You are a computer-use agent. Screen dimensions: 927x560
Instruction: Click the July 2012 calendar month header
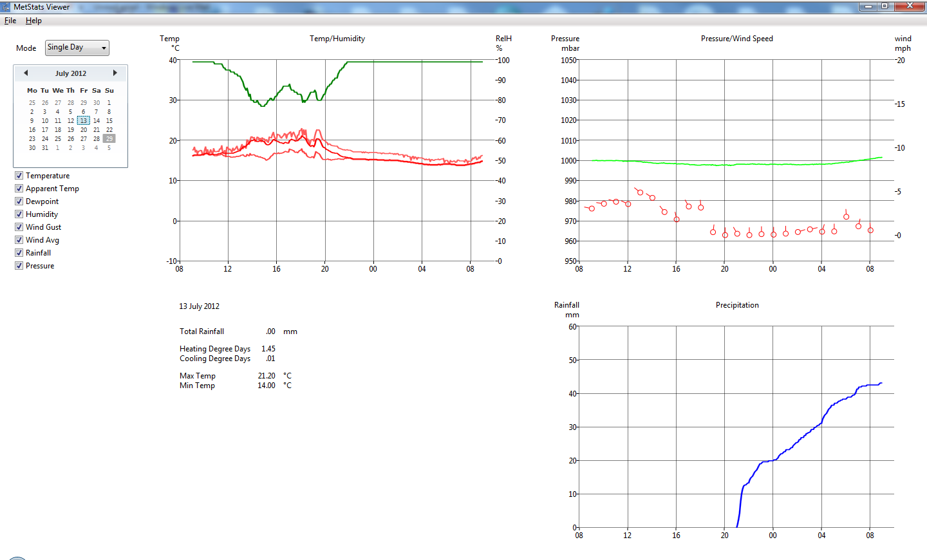point(71,73)
